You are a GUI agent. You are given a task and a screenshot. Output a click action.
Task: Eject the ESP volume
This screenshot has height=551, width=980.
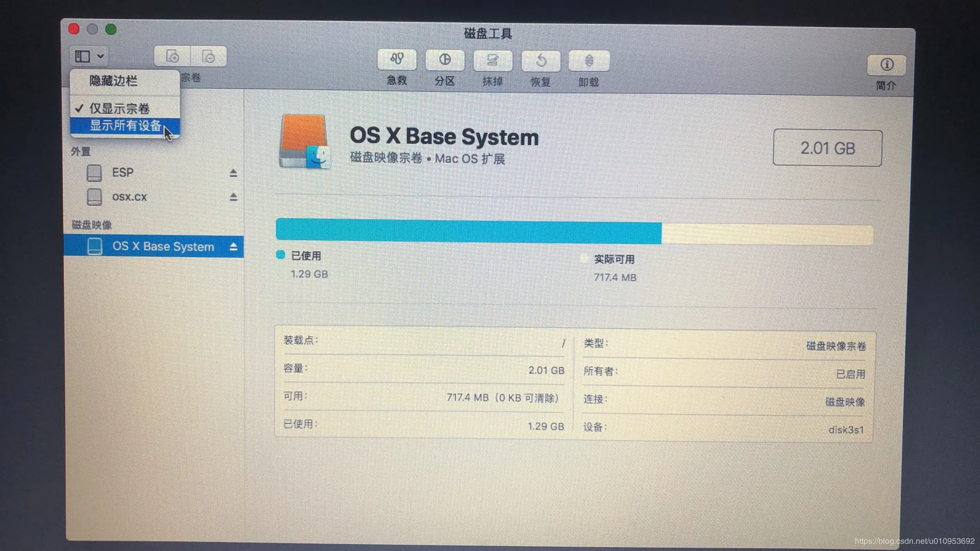pyautogui.click(x=233, y=173)
